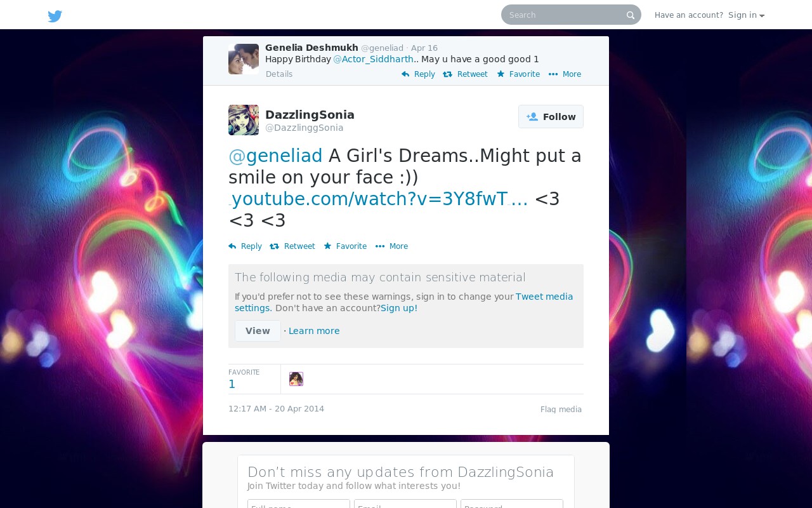
Task: Follow DazzlingSonia
Action: tap(551, 117)
